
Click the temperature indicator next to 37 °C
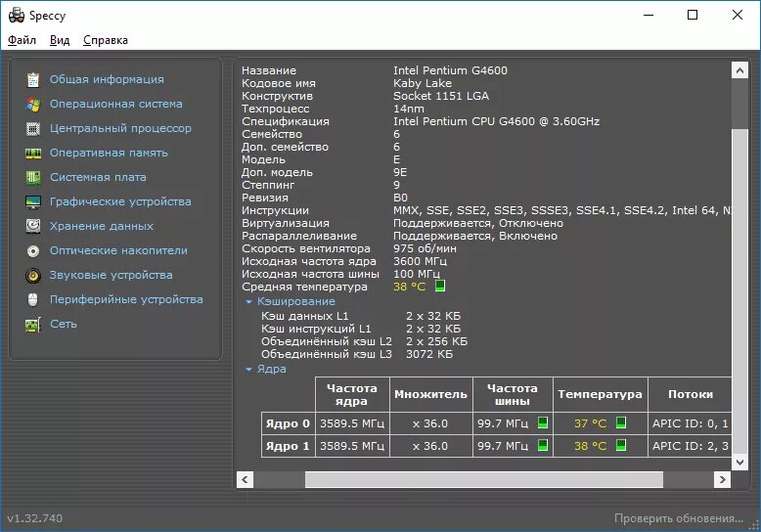(621, 422)
